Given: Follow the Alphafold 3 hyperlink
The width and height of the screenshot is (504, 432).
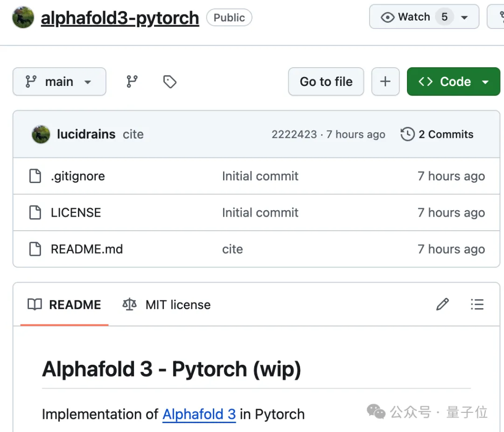Looking at the screenshot, I should pyautogui.click(x=199, y=414).
